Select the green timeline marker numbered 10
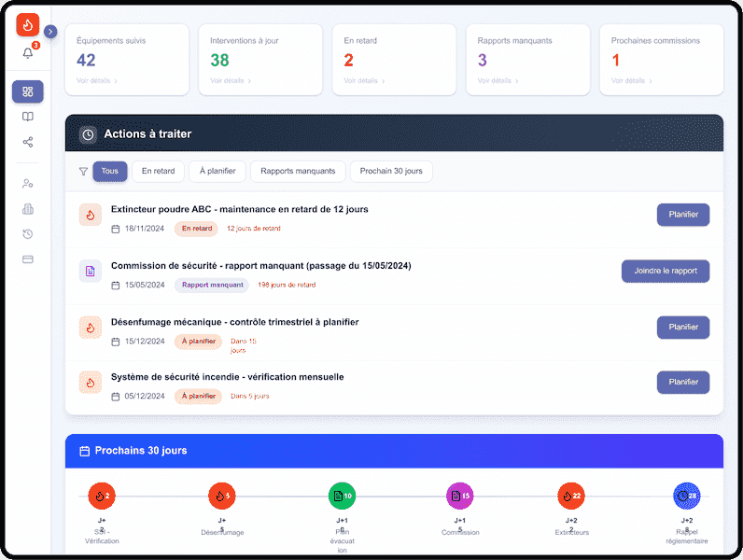Image resolution: width=743 pixels, height=560 pixels. pyautogui.click(x=343, y=496)
